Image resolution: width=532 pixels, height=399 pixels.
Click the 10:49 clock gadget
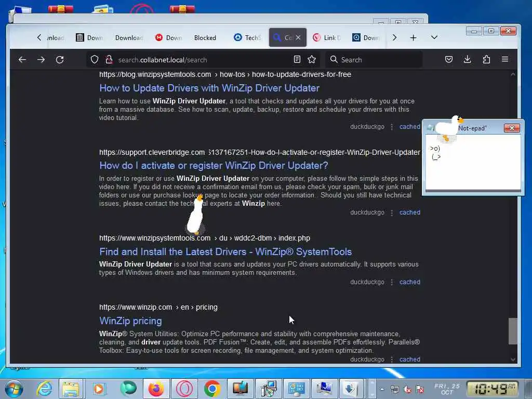click(x=493, y=389)
